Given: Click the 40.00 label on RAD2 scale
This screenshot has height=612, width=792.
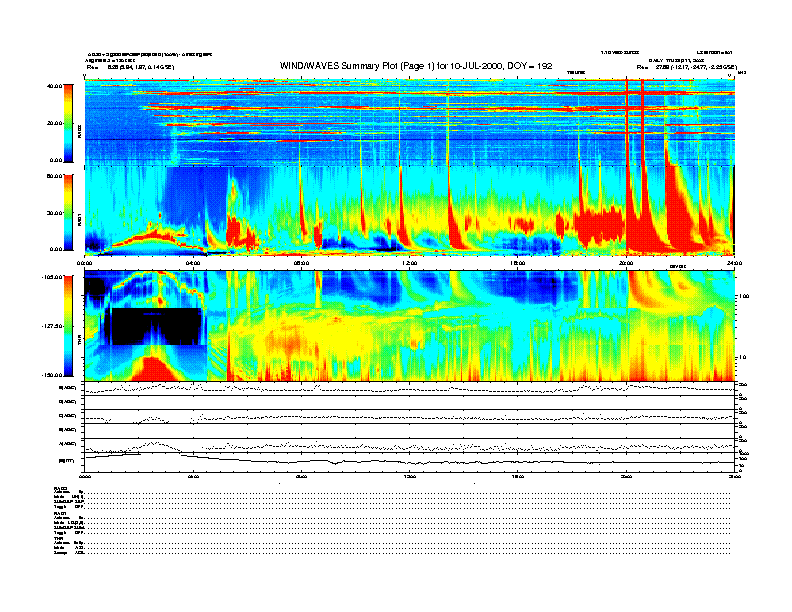Looking at the screenshot, I should (x=54, y=86).
